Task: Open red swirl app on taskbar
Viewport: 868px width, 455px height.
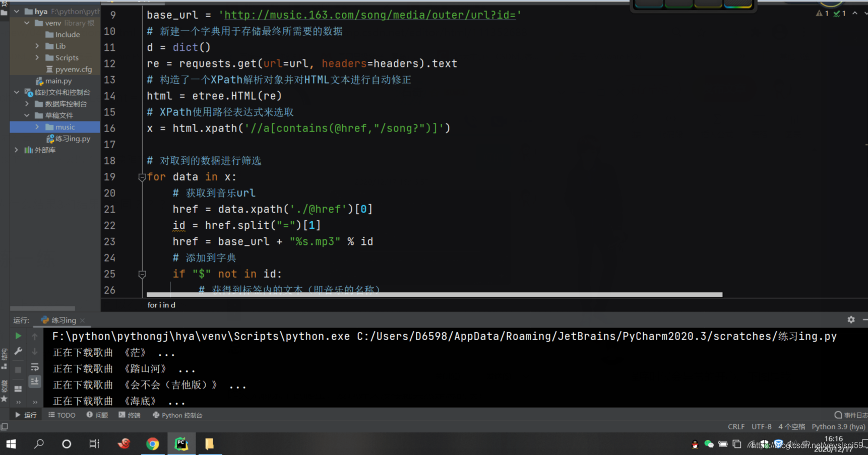Action: [124, 443]
